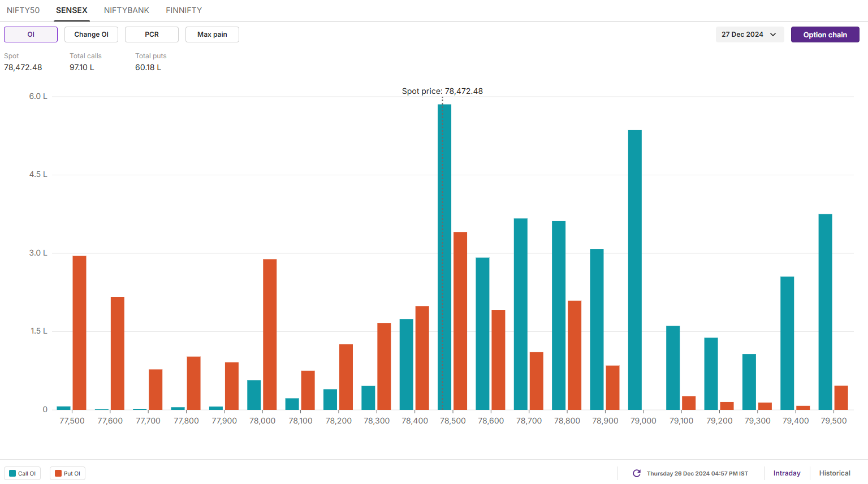Screen dimensions: 868x484
Task: Open the Option chain
Action: [825, 34]
